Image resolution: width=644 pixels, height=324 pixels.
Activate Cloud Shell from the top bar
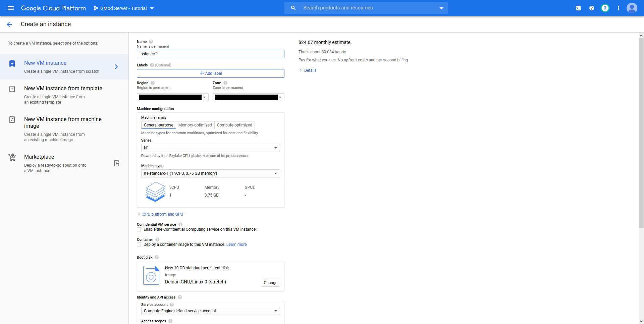point(578,8)
